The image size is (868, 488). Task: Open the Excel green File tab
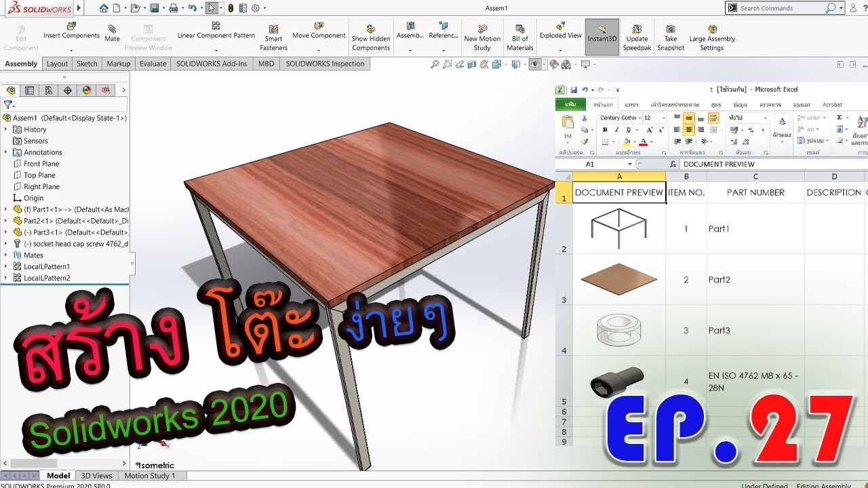[x=570, y=104]
